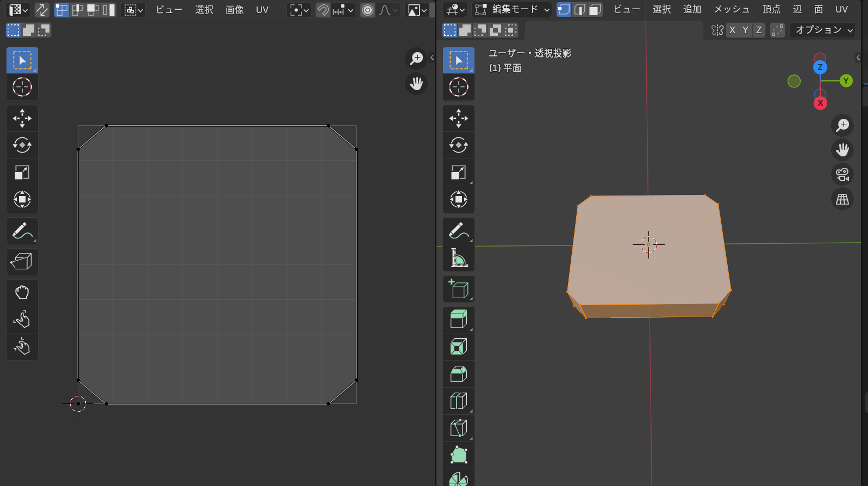
Task: Enable UV face selection mode
Action: coord(93,10)
